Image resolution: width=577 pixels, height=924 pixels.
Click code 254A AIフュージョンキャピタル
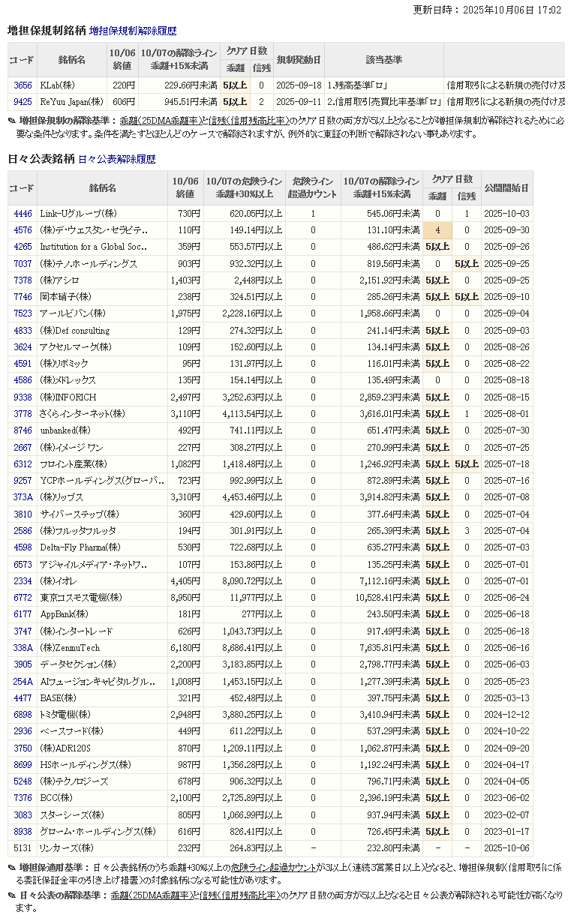pyautogui.click(x=23, y=682)
